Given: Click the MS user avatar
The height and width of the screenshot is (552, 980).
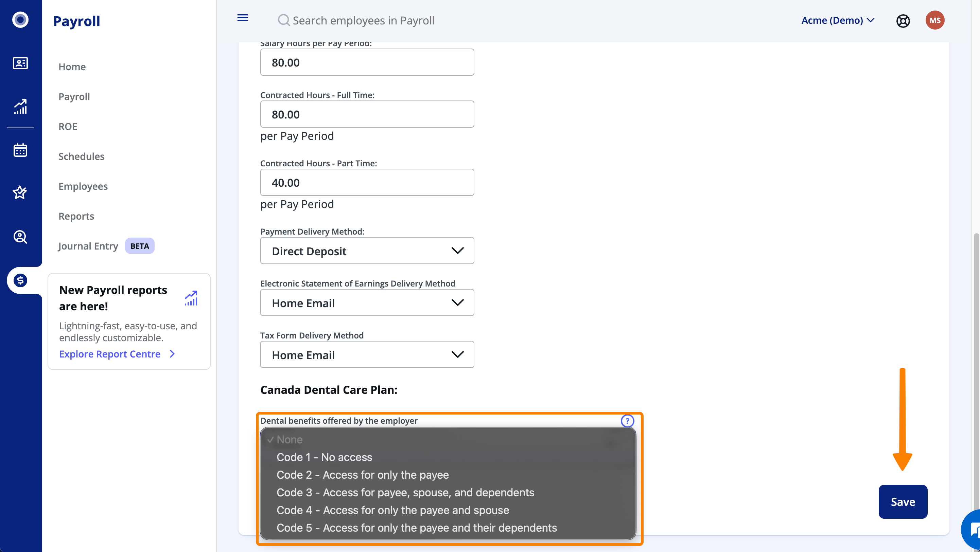Looking at the screenshot, I should 934,20.
